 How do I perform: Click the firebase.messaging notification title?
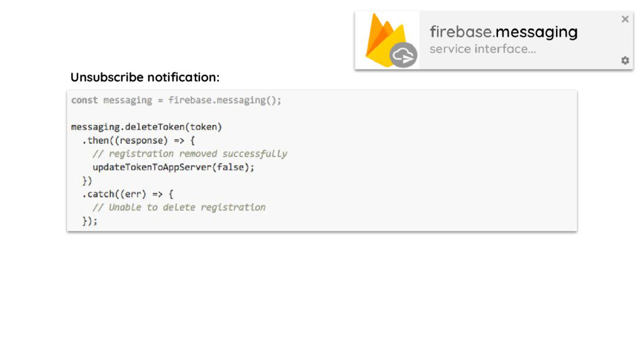pyautogui.click(x=503, y=31)
